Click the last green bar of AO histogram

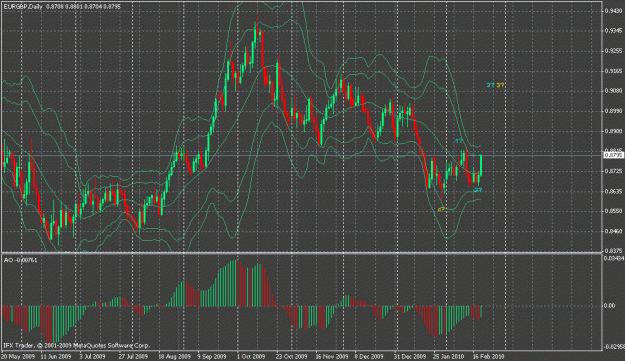[482, 312]
